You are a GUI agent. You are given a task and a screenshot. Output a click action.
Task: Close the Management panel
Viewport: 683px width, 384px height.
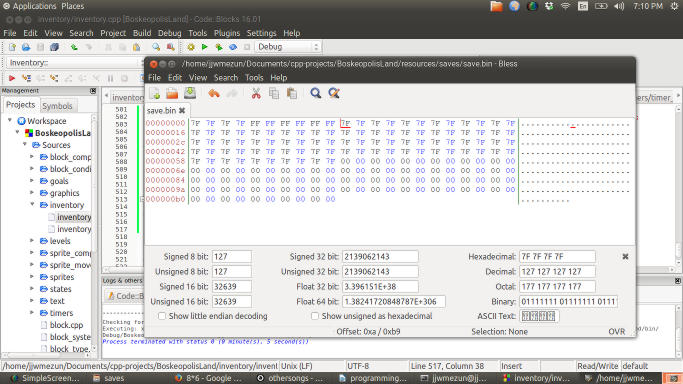pos(93,91)
